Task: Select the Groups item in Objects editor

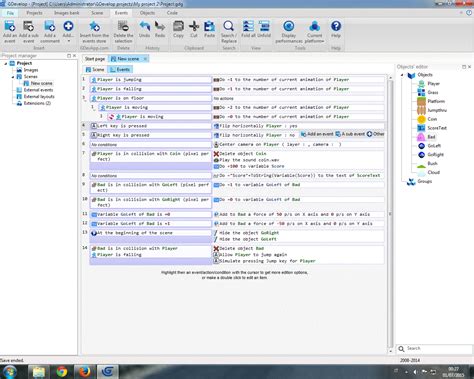Action: [x=424, y=181]
